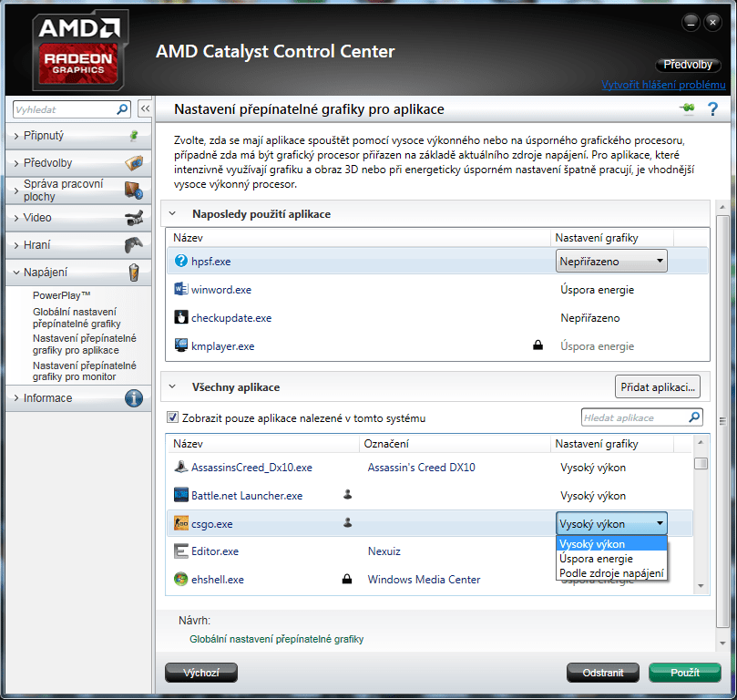This screenshot has width=737, height=700.
Task: Click the Editor.exe icon
Action: (181, 551)
